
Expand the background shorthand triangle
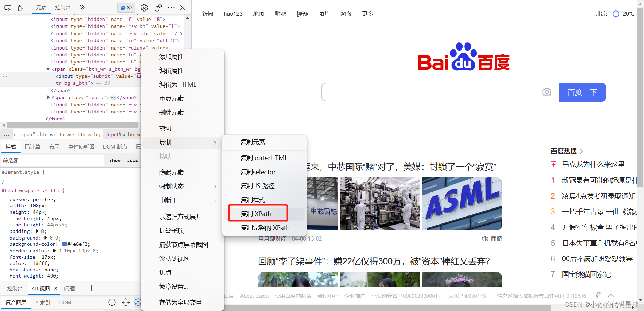[46, 238]
